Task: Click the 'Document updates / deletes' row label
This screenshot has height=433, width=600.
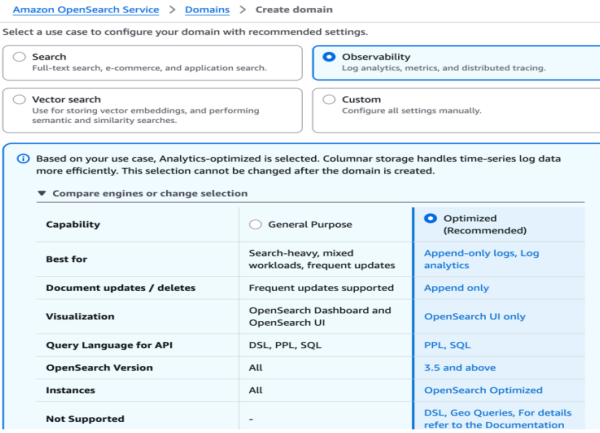Action: [121, 288]
